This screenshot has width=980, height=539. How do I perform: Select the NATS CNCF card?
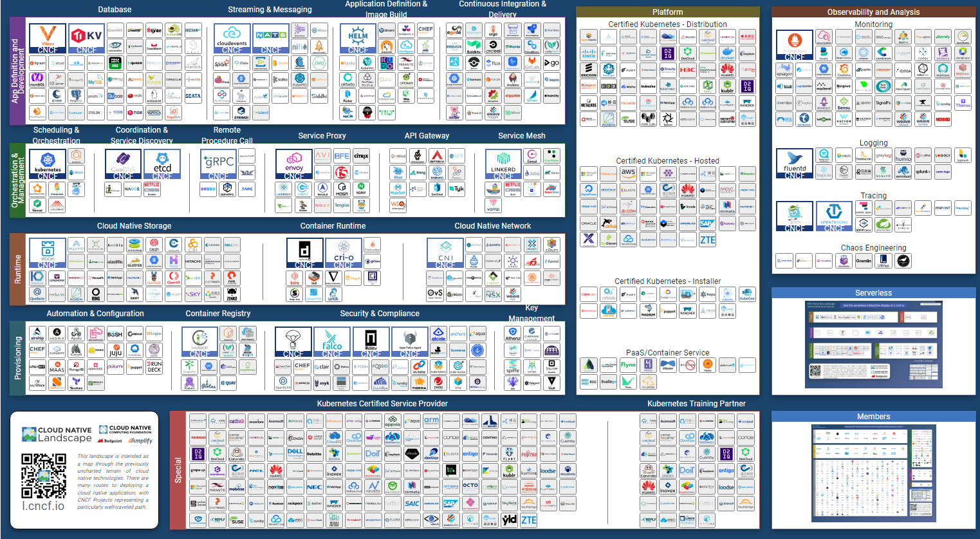(x=271, y=39)
